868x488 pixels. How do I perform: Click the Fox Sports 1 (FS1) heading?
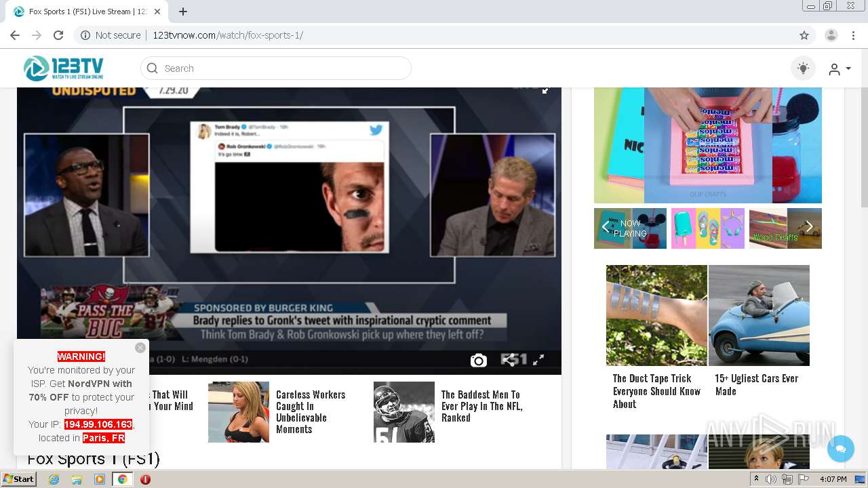pos(94,459)
